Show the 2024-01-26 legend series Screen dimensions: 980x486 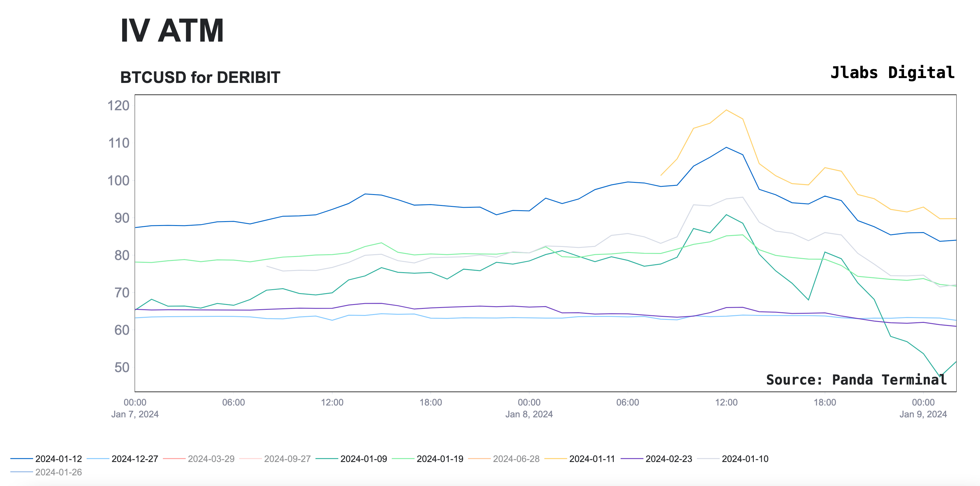pyautogui.click(x=58, y=472)
